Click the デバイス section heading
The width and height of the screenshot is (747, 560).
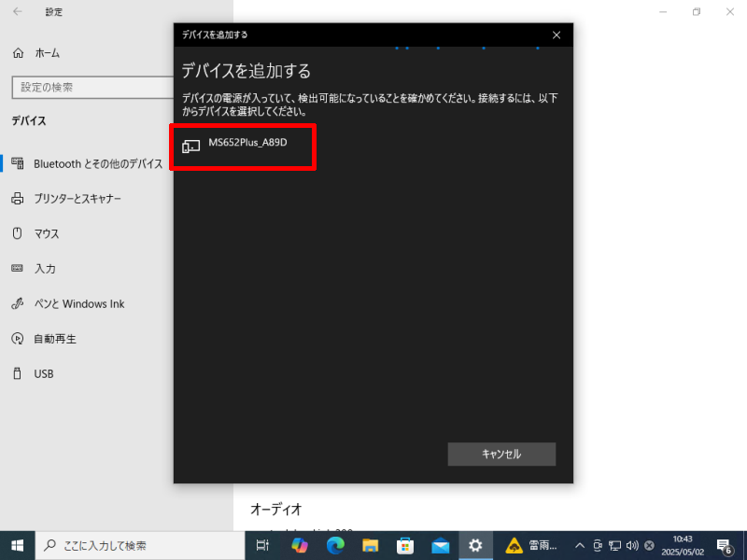29,121
